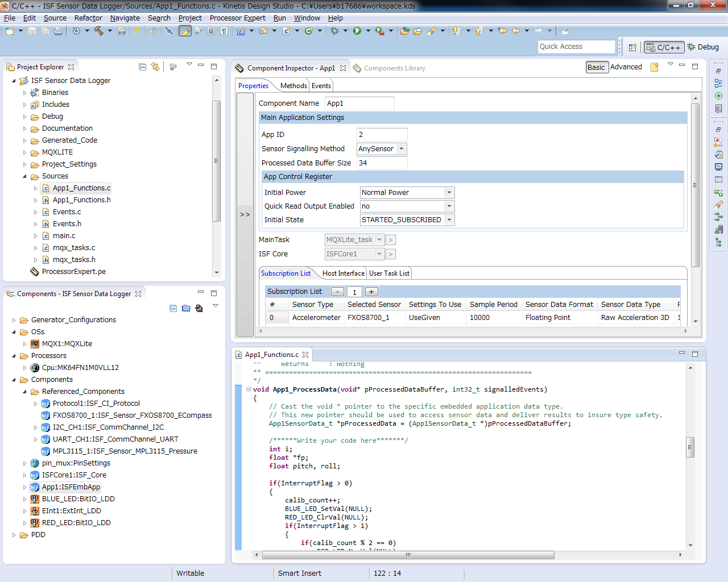The height and width of the screenshot is (582, 728).
Task: Click the Quick Access search field
Action: [577, 47]
